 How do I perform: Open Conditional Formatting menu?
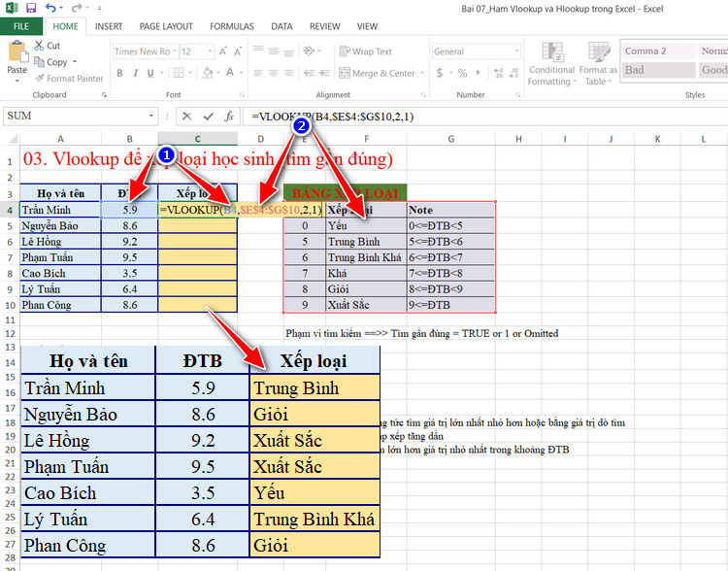pos(551,63)
